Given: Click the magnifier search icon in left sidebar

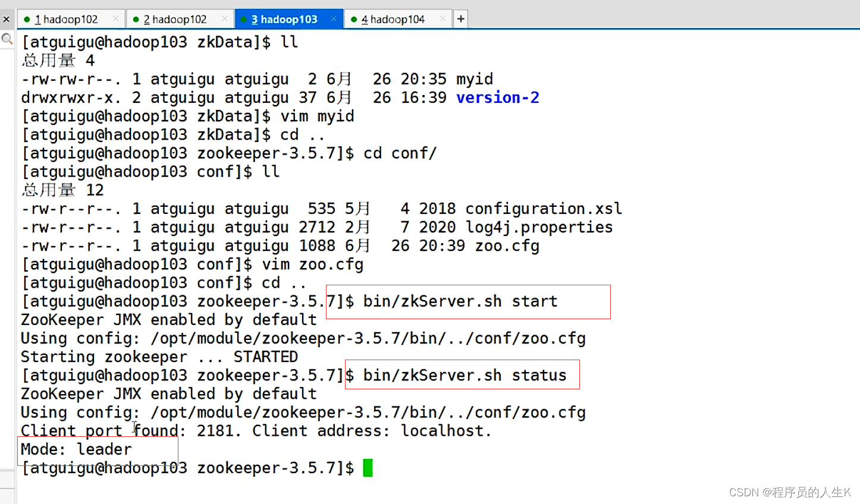Looking at the screenshot, I should (7, 40).
